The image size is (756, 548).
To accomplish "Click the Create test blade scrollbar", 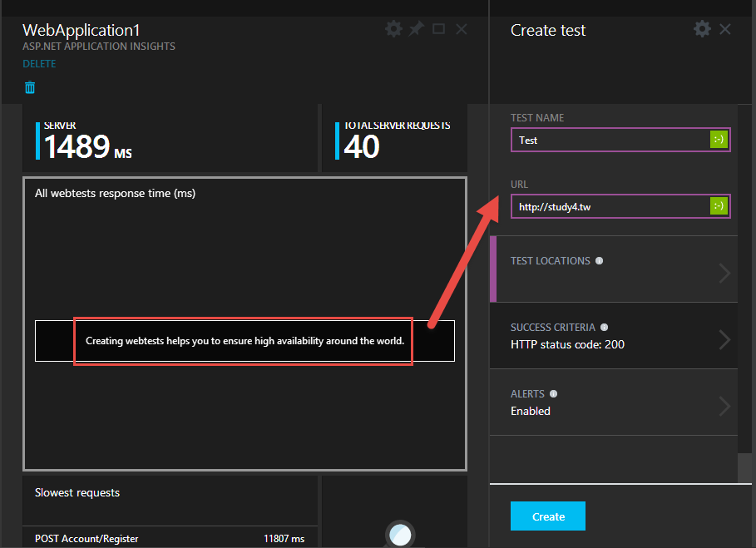I will click(x=745, y=467).
